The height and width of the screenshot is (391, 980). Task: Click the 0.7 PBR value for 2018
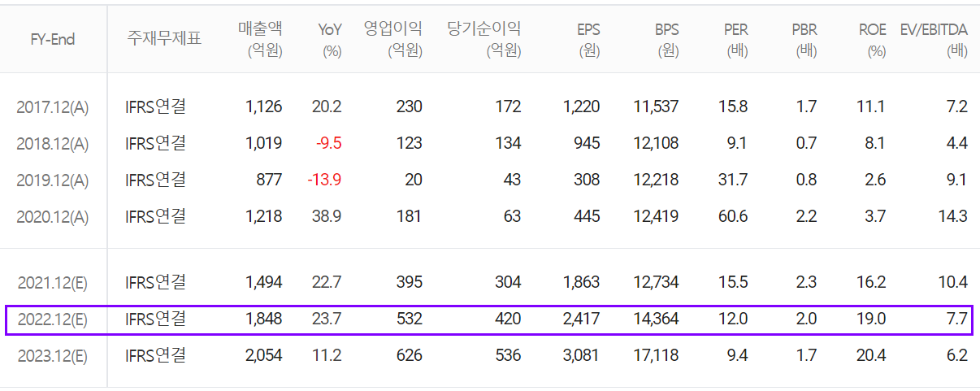pos(807,143)
